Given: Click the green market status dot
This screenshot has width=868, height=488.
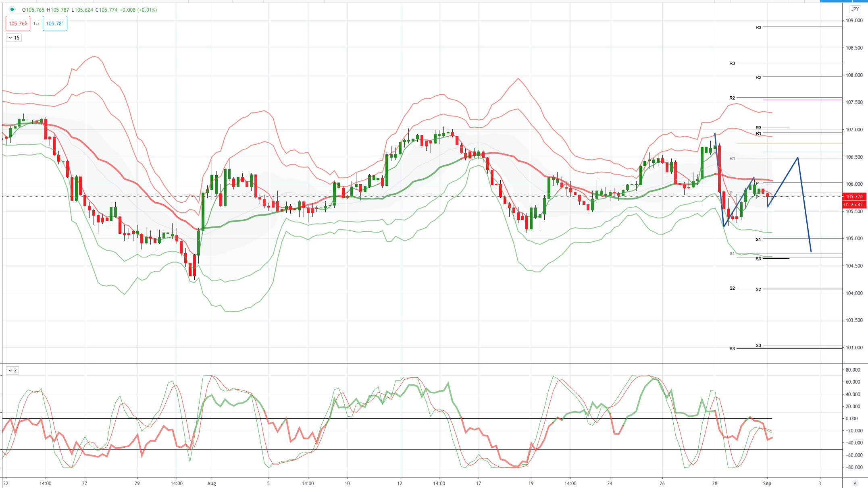Looking at the screenshot, I should pos(12,9).
